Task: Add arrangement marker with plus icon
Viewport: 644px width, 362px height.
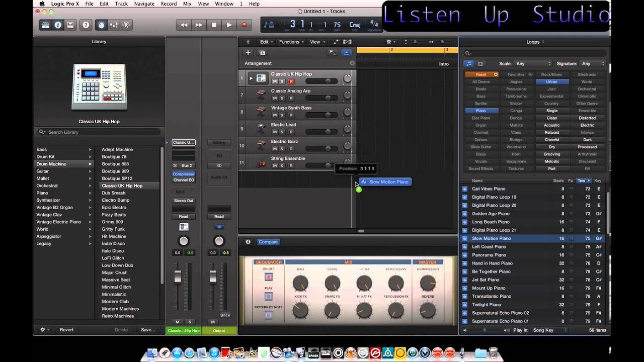Action: tap(352, 63)
